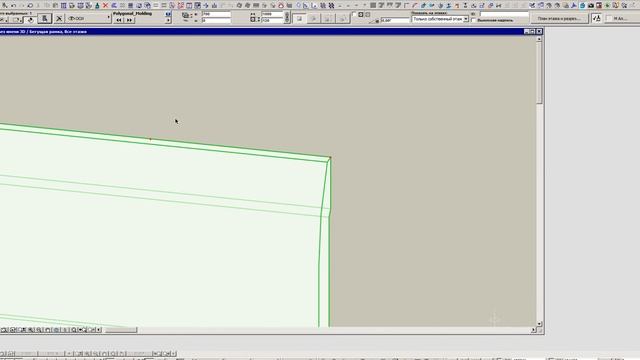Click the empty ID text field top right
Image resolution: width=640 pixels, height=360 pixels.
504,14
